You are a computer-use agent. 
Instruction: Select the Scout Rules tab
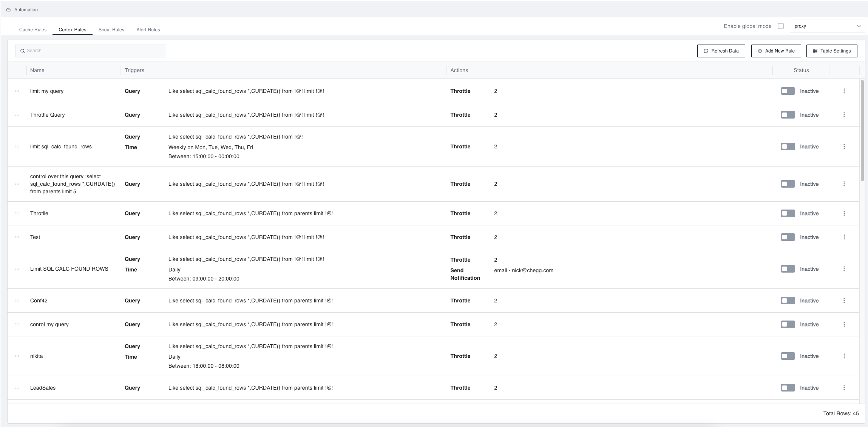[x=111, y=30]
